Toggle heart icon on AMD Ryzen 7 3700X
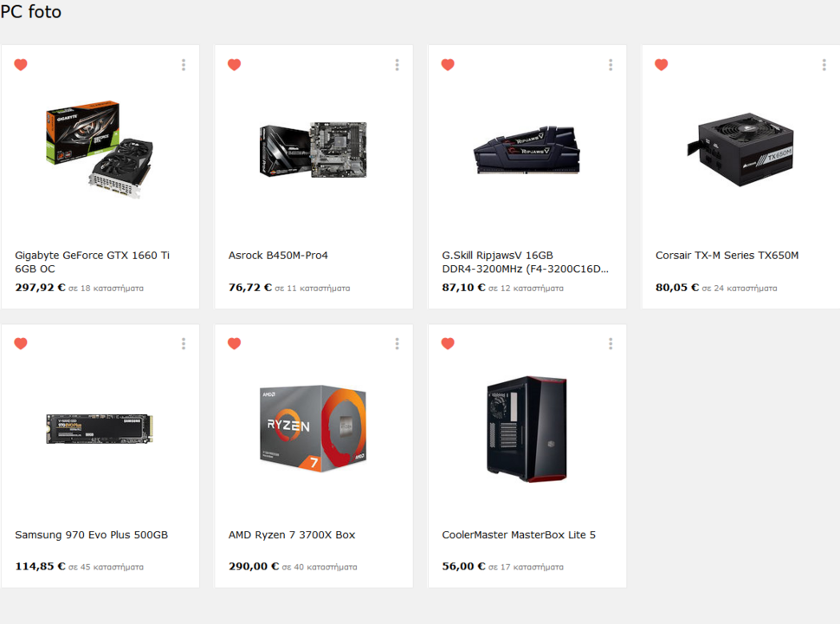This screenshot has height=624, width=840. point(234,343)
